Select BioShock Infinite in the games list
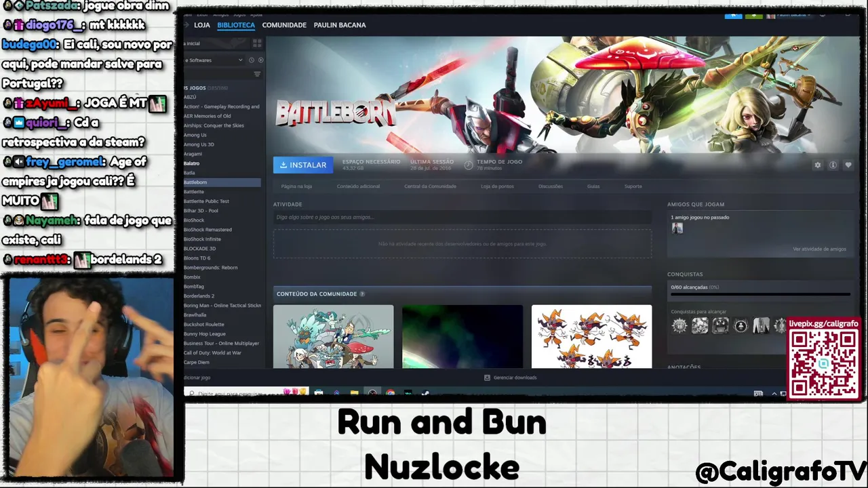Screen dimensions: 868x488 [x=202, y=239]
